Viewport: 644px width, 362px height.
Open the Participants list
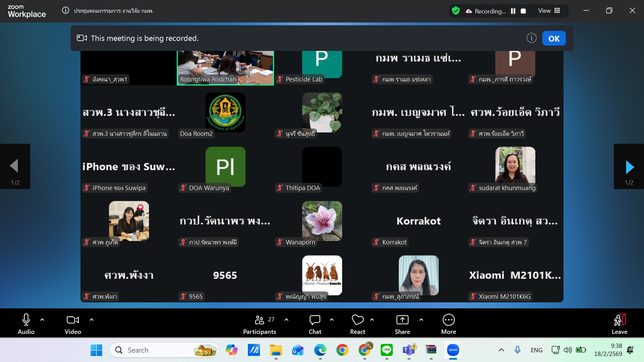coord(260,324)
